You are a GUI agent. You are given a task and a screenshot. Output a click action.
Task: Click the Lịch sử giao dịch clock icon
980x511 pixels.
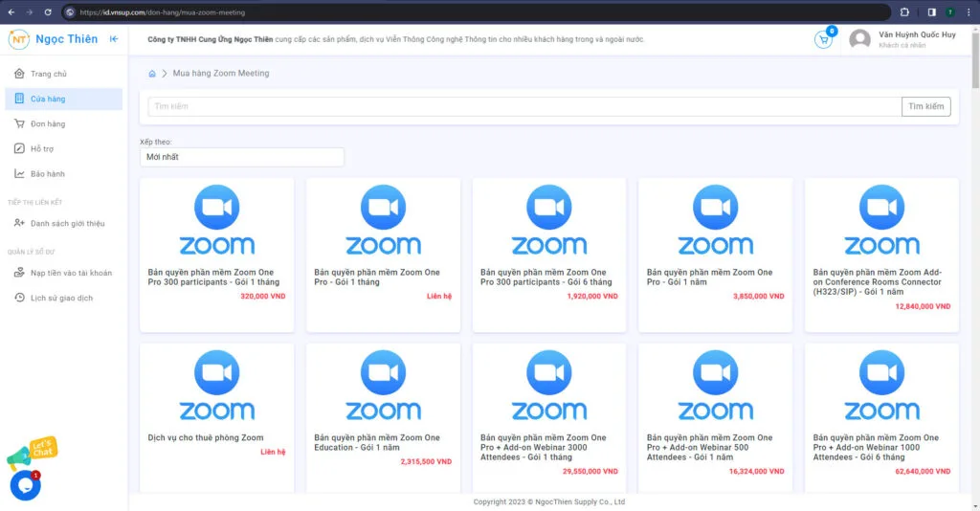(19, 298)
